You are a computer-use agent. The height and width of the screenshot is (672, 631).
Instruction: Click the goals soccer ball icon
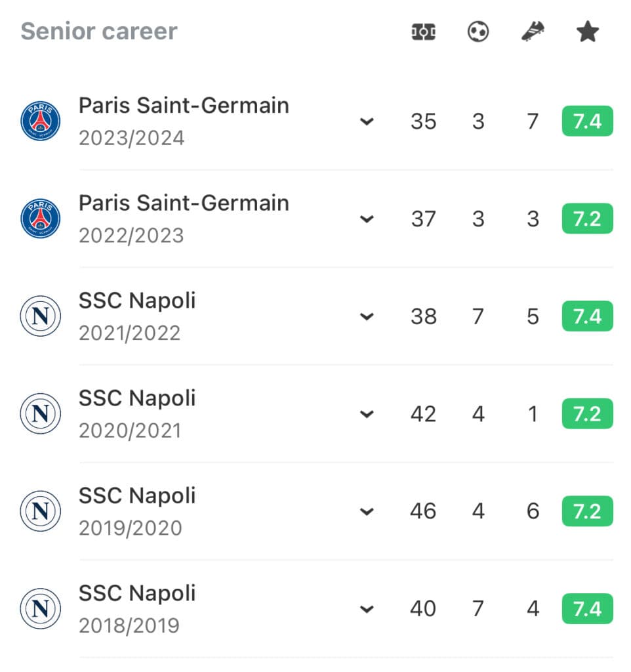point(478,31)
